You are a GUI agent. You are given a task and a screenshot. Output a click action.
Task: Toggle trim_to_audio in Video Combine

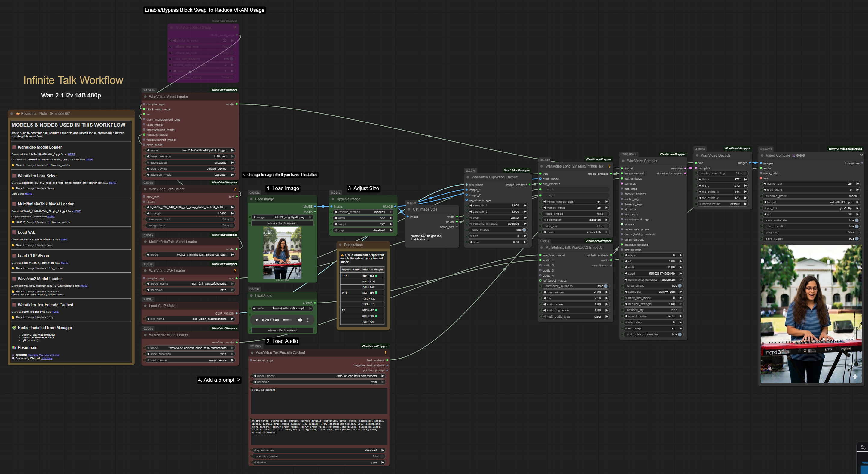click(856, 226)
